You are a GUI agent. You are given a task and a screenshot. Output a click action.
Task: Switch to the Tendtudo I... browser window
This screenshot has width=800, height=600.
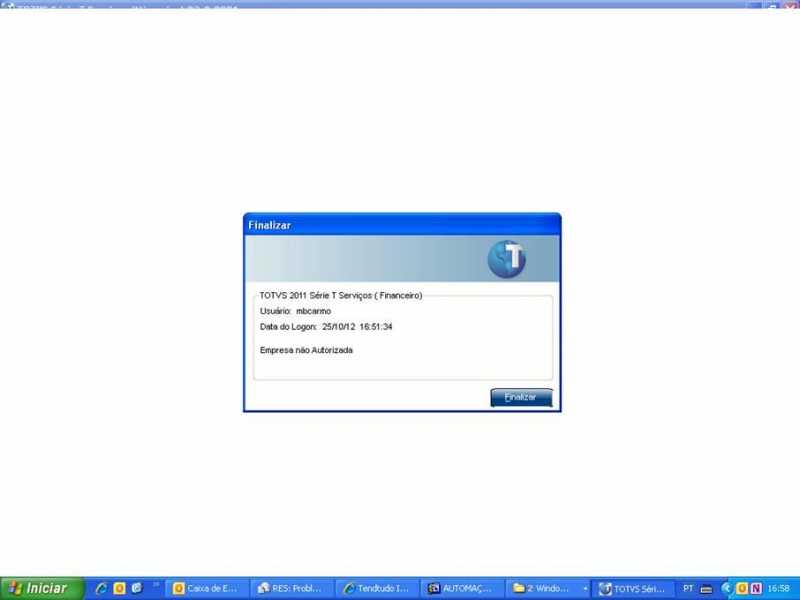coord(378,589)
